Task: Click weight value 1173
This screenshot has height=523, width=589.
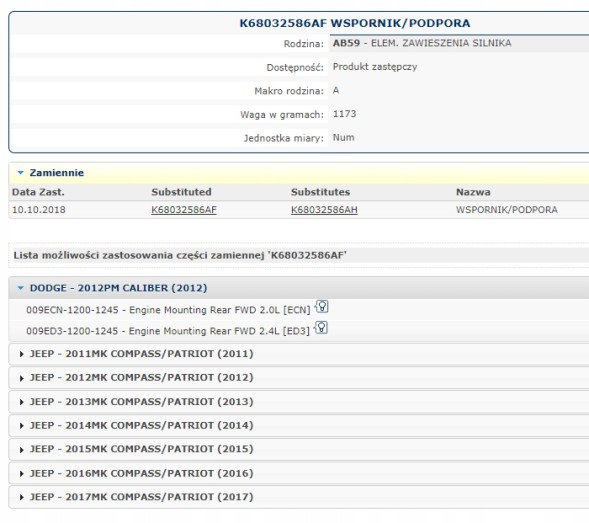Action: click(x=344, y=114)
